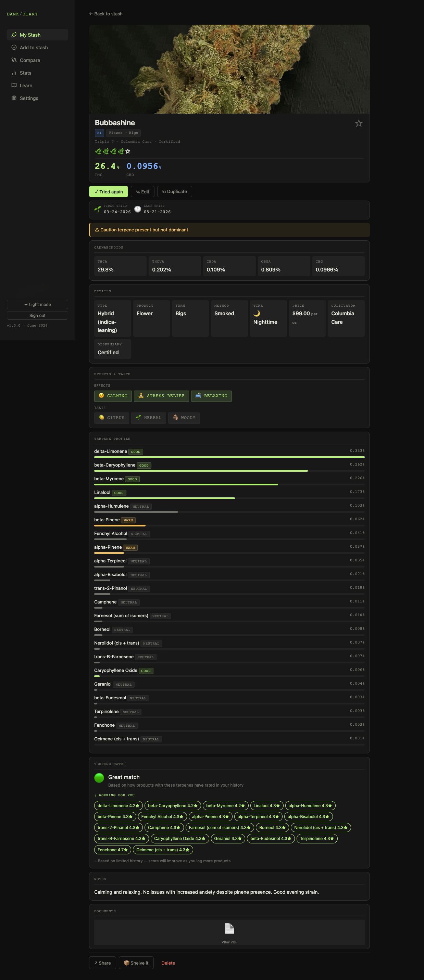424x980 pixels.
Task: Click the THCA 29.8% cannabinoid card
Action: pyautogui.click(x=120, y=266)
